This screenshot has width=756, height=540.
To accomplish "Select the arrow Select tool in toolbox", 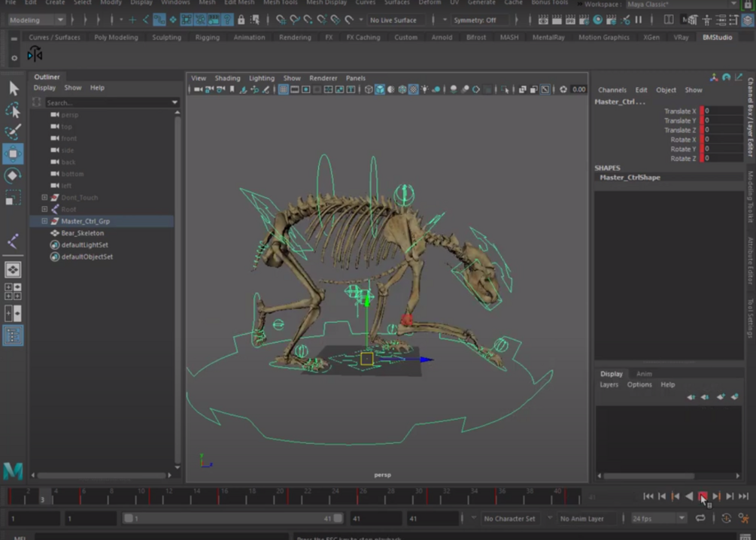I will [13, 89].
